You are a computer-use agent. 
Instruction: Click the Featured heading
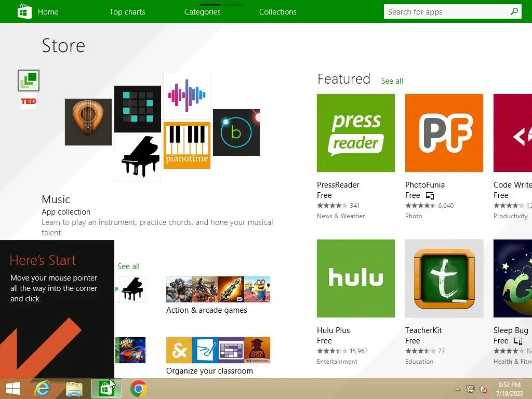tap(344, 79)
